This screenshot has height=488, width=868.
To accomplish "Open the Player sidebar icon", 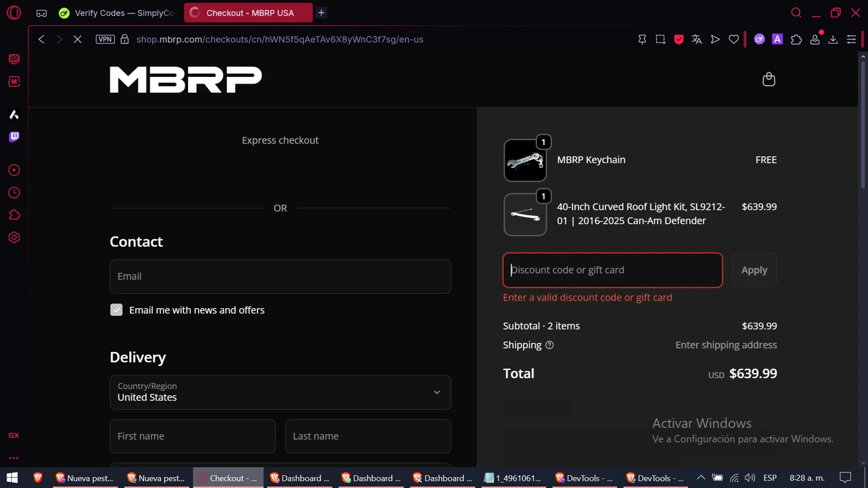I will coord(14,170).
